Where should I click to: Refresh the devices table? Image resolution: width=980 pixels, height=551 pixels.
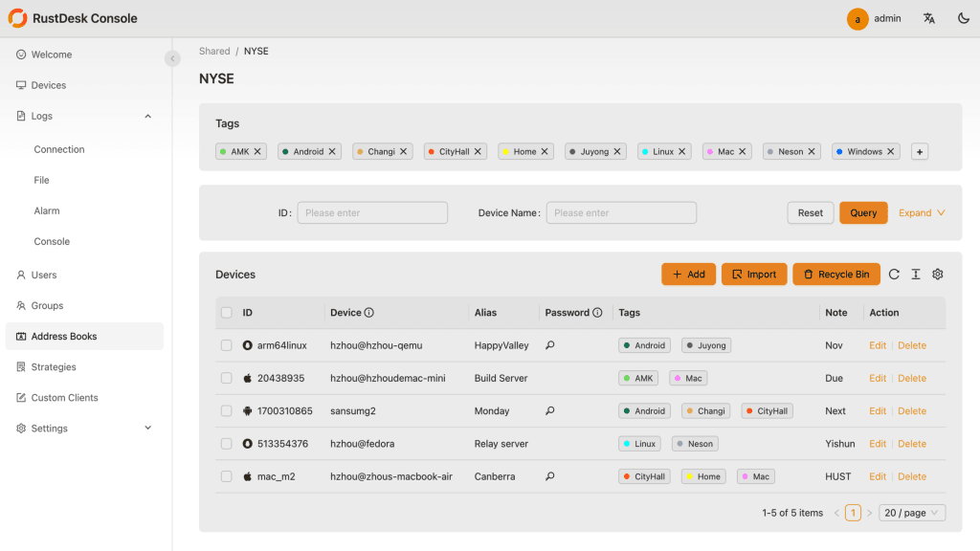click(894, 275)
